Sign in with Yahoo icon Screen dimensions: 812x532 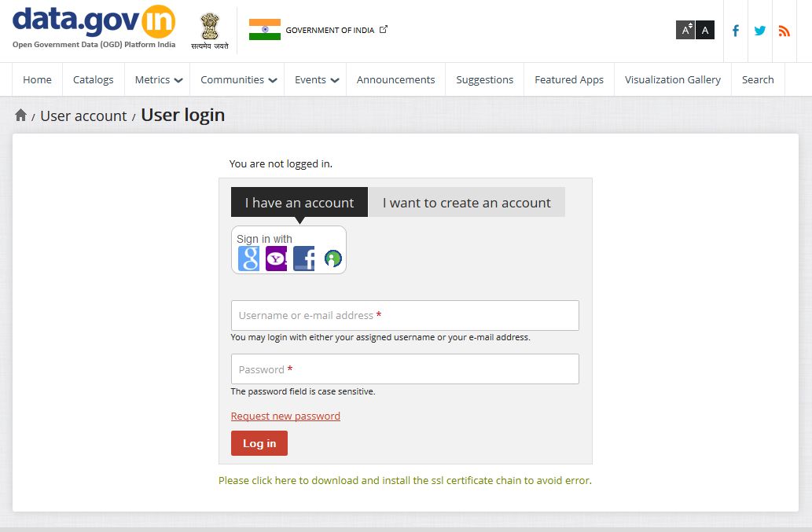[x=276, y=259]
